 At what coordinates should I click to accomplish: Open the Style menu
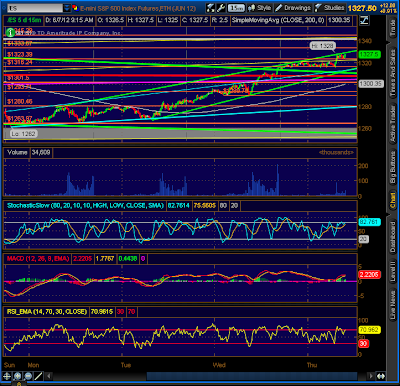click(260, 8)
